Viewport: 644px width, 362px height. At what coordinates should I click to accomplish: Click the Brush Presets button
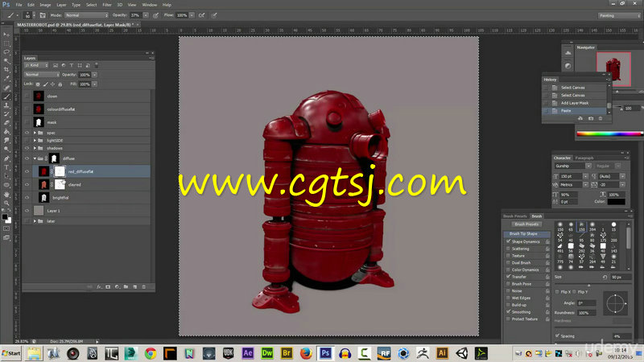pyautogui.click(x=526, y=224)
